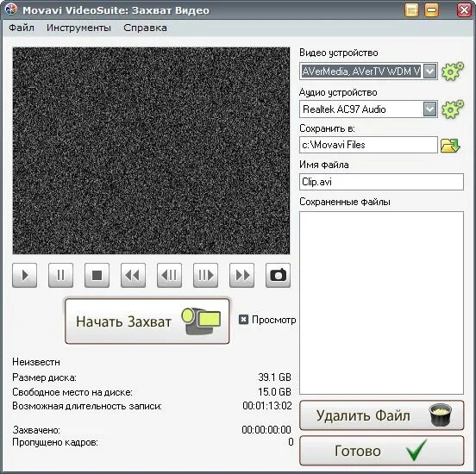Screen dimensions: 476x474
Task: Open the Справка menu
Action: (x=145, y=28)
